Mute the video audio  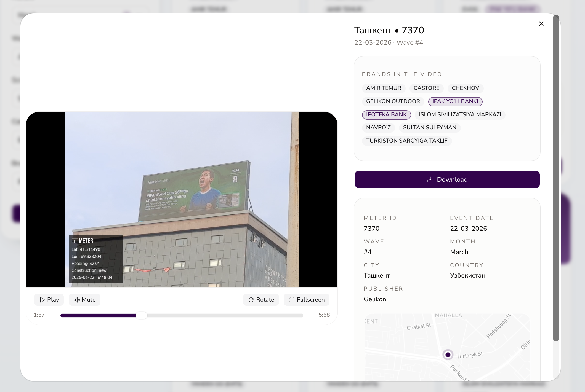click(x=84, y=300)
